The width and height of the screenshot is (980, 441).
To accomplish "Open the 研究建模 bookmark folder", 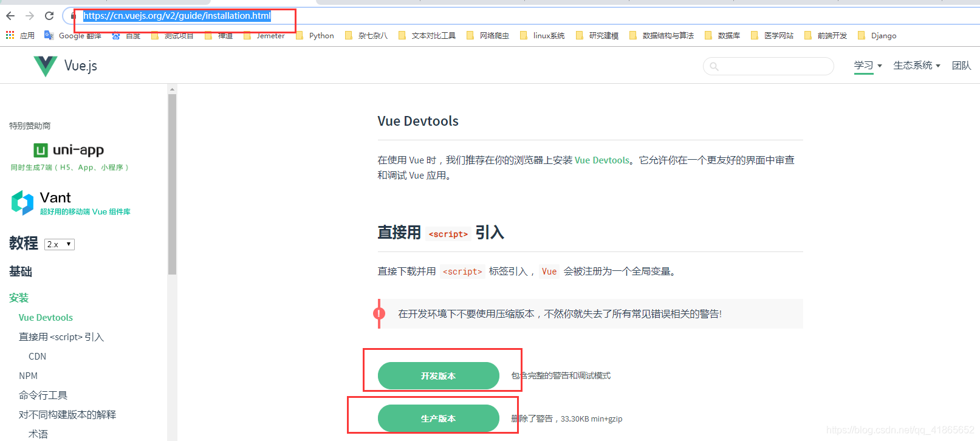I will (x=597, y=36).
